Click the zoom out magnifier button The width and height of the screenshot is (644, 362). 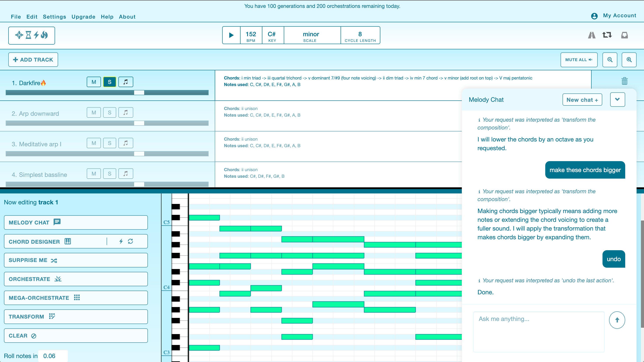point(610,60)
